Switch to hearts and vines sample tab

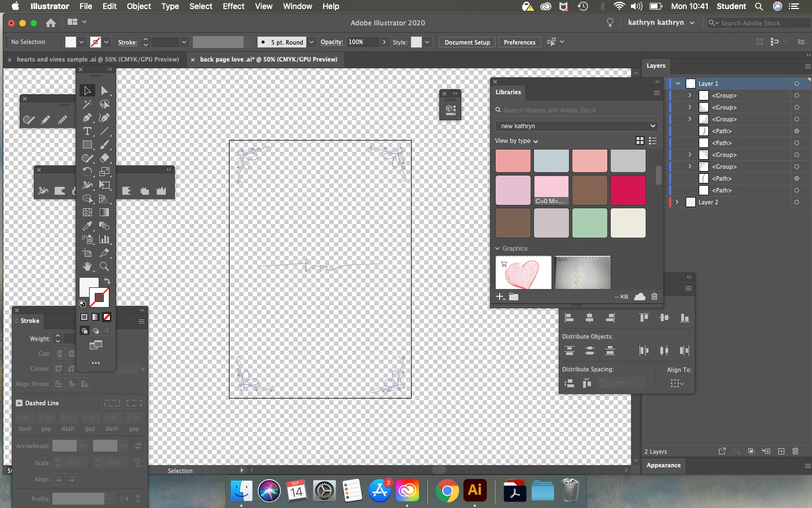click(98, 59)
